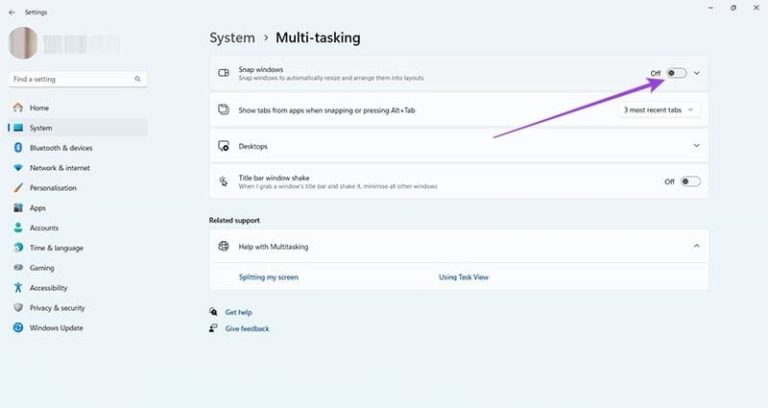Image resolution: width=768 pixels, height=408 pixels.
Task: Click the Bluetooth & devices icon
Action: tap(18, 148)
